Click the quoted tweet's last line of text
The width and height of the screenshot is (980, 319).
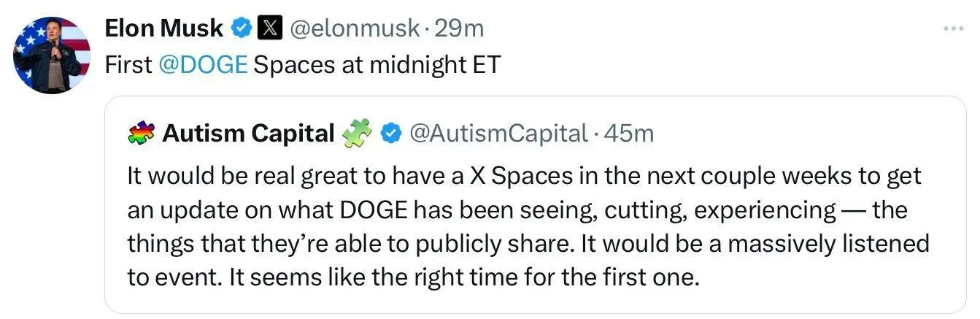coord(413,278)
